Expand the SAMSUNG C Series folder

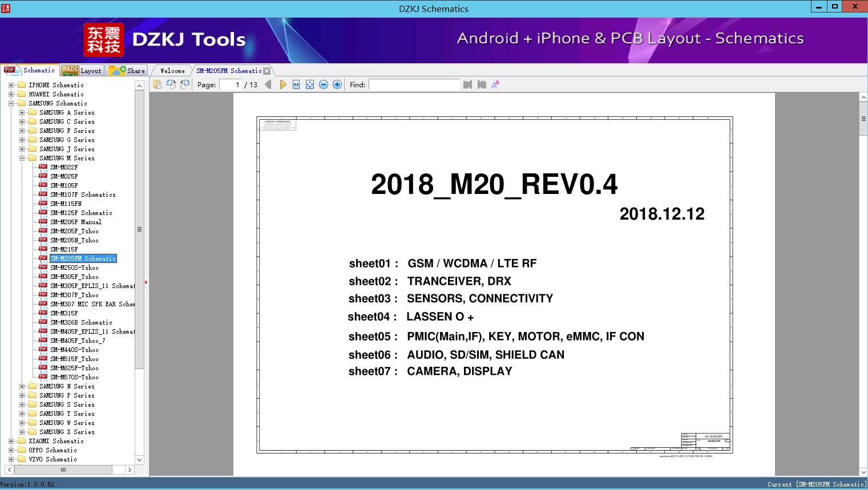(x=22, y=122)
